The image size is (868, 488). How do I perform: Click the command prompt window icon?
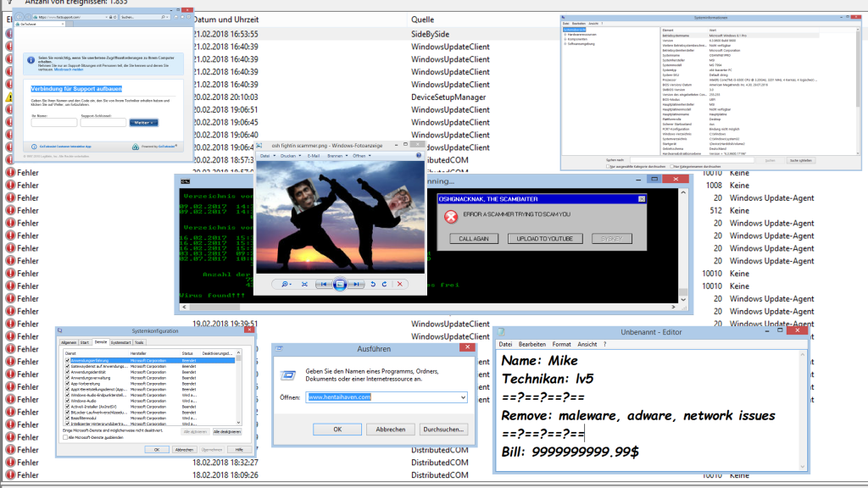tap(186, 181)
